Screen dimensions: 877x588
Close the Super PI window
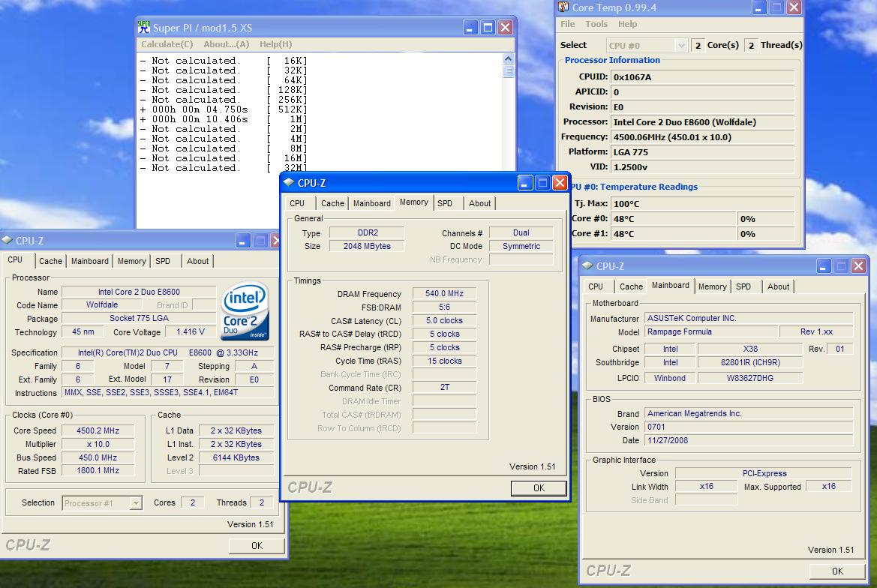(505, 28)
